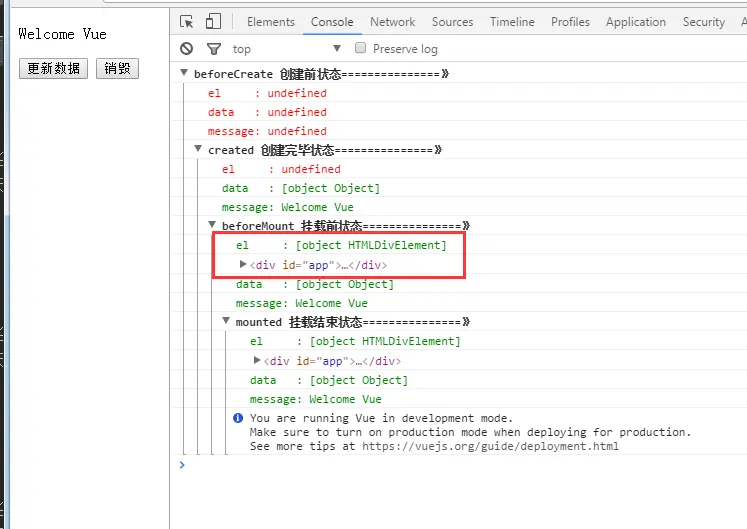Open the console filter funnel icon

tap(214, 49)
